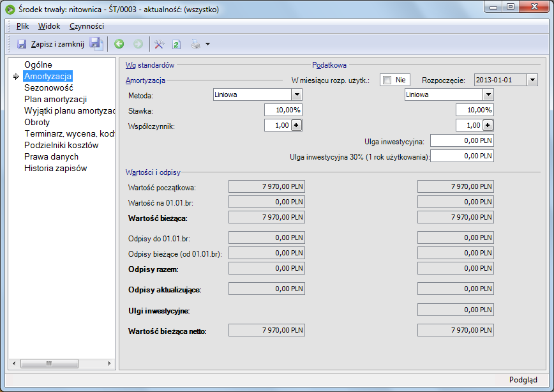The image size is (554, 392).
Task: Click the Wg standardów header label
Action: [x=150, y=65]
